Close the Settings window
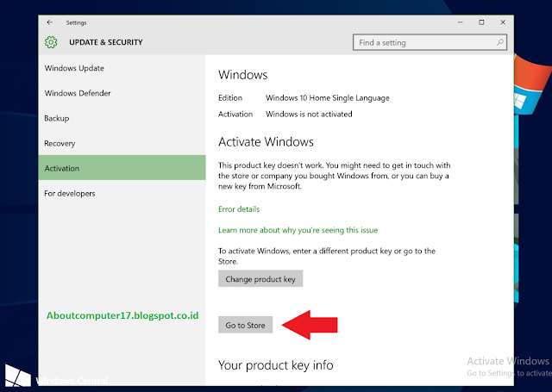Screen dimensions: 552x392 point(503,22)
